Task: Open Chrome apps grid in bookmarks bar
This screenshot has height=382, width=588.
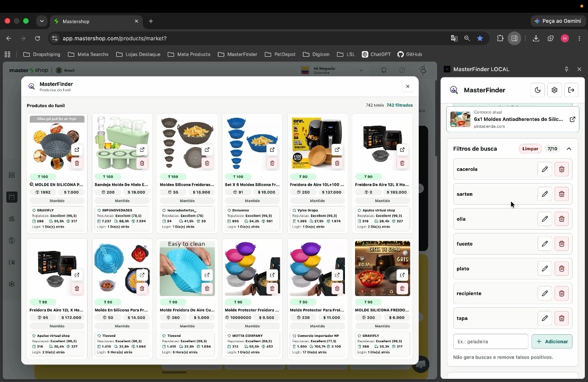Action: click(x=7, y=54)
